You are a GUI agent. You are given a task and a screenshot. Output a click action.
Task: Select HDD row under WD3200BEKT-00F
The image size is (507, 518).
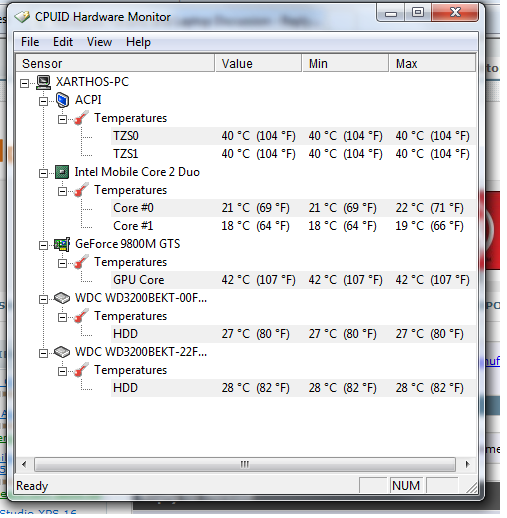[293, 334]
